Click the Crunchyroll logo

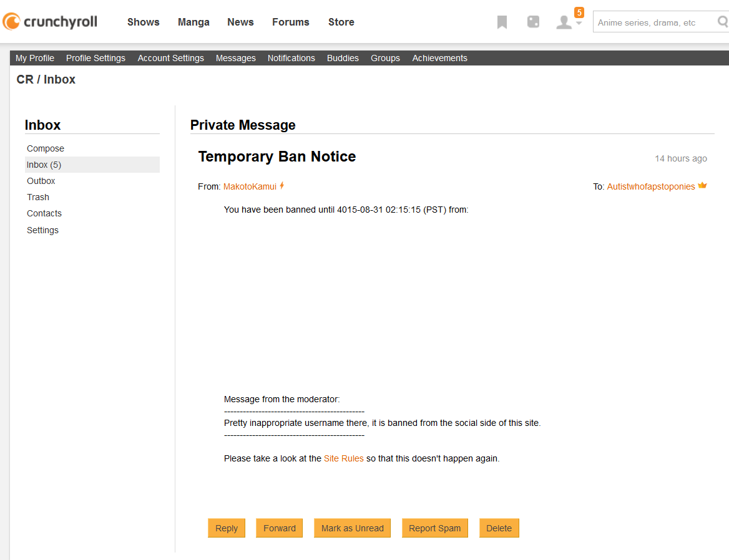point(50,22)
